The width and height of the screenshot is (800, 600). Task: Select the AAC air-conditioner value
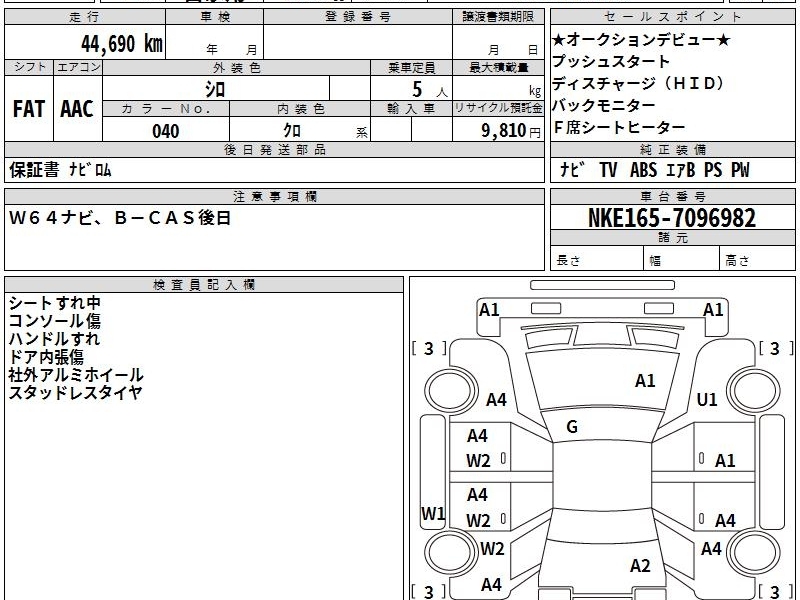click(77, 109)
